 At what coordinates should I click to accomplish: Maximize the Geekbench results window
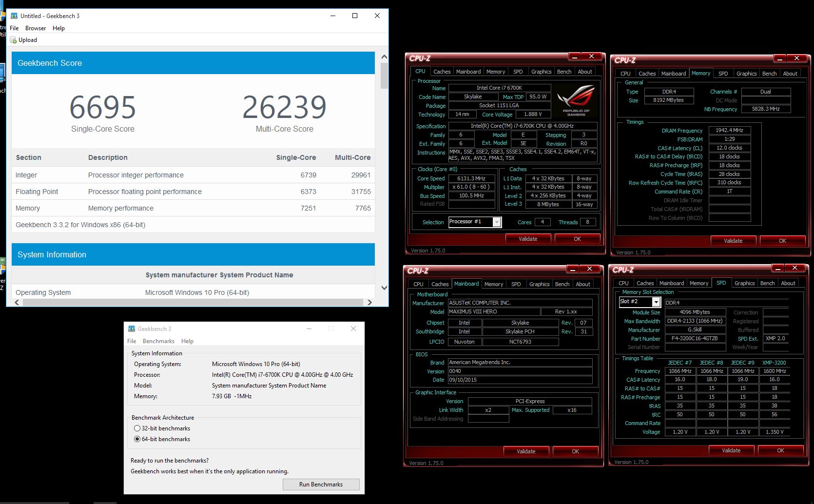355,16
